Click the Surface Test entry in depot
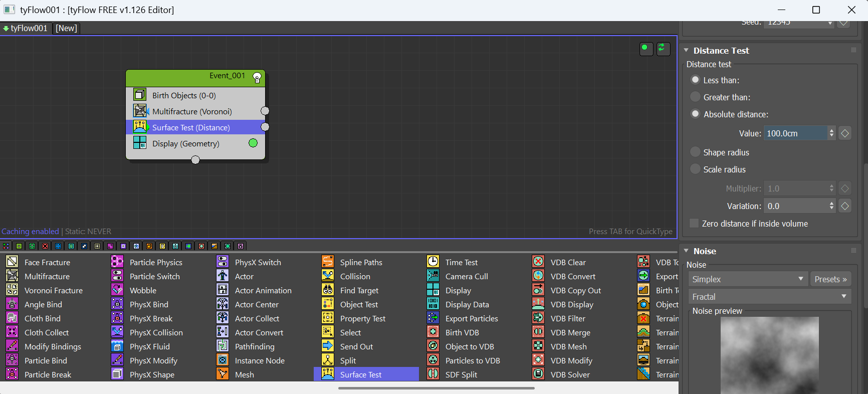Image resolution: width=868 pixels, height=394 pixels. click(366, 374)
